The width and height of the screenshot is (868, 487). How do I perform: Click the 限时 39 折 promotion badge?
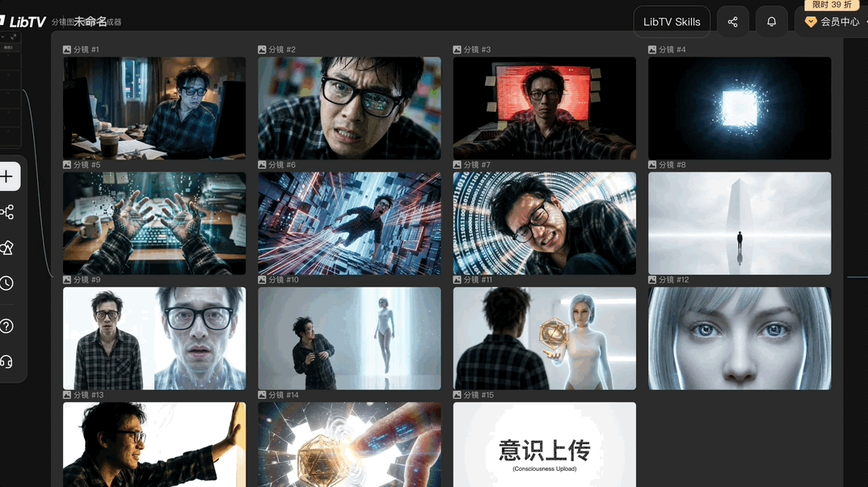click(831, 5)
